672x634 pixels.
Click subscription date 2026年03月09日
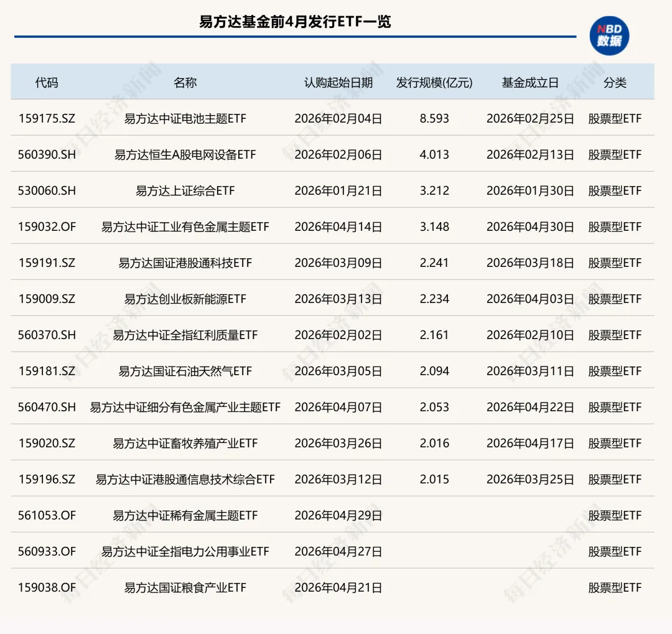pyautogui.click(x=338, y=263)
